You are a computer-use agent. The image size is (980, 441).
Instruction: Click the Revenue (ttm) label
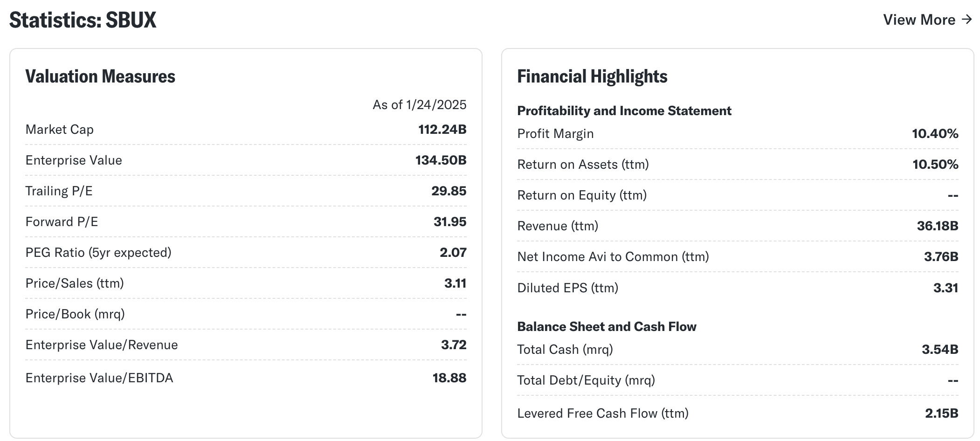(558, 226)
